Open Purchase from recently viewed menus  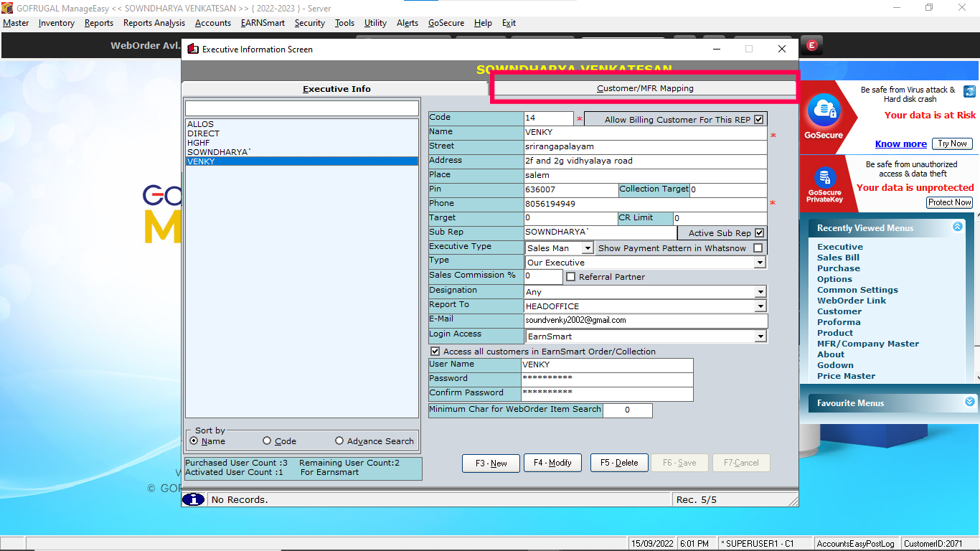point(839,268)
